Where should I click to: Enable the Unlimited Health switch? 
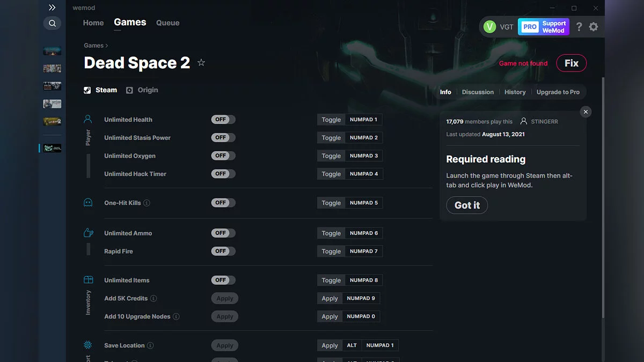pyautogui.click(x=223, y=119)
